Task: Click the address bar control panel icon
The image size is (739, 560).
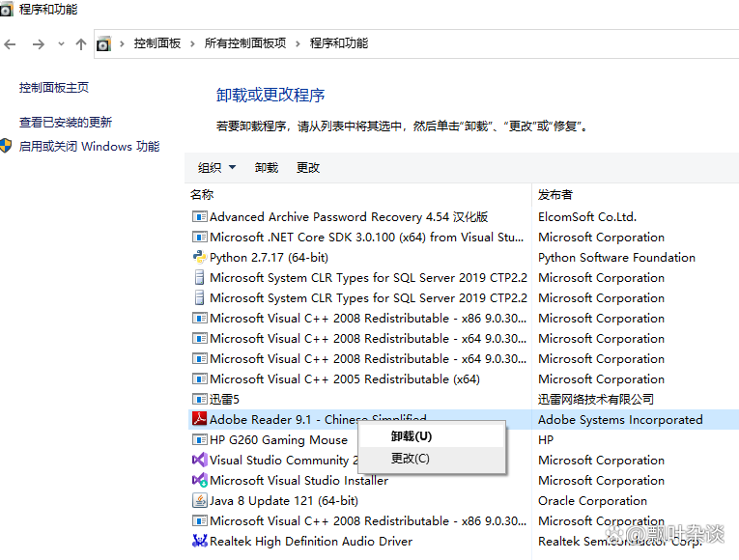Action: click(x=103, y=43)
